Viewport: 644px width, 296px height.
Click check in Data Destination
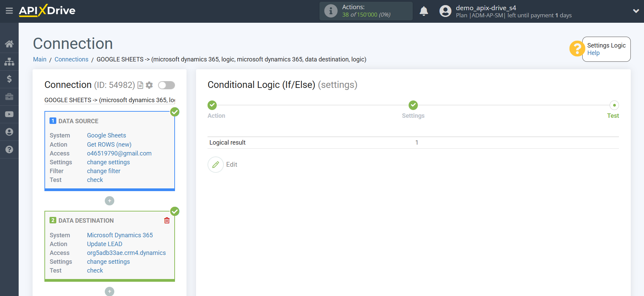pos(95,271)
